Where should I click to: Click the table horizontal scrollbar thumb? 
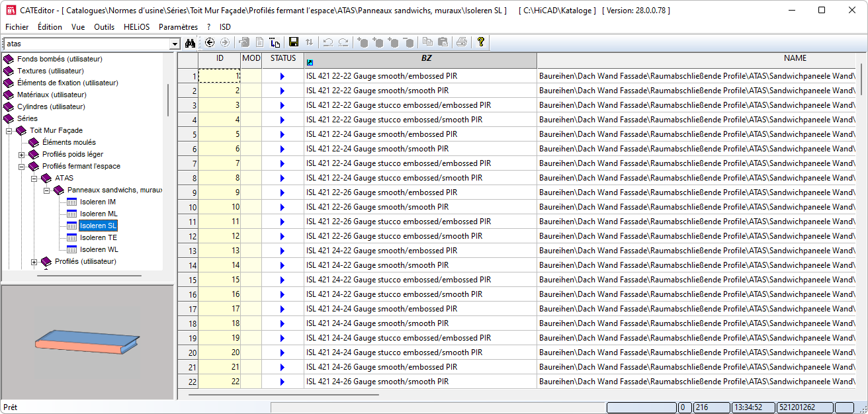point(283,395)
